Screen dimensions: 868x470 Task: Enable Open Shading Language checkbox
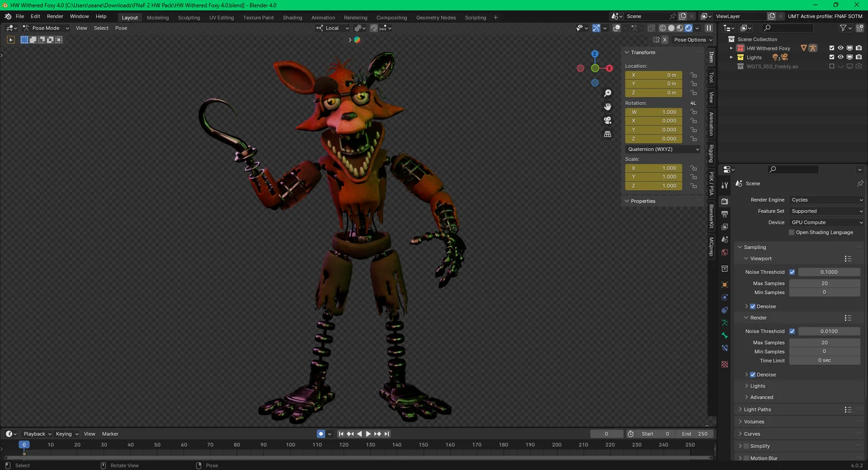pos(792,232)
